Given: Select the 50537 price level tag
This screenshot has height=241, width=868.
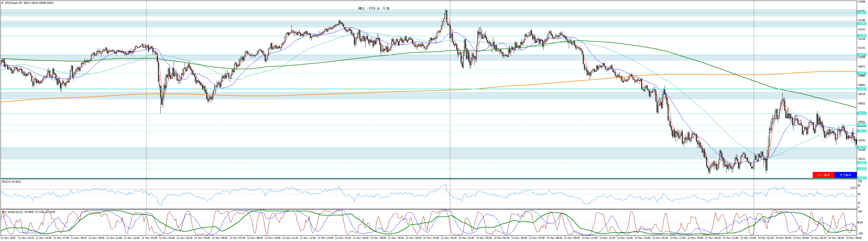Looking at the screenshot, I should tap(862, 113).
